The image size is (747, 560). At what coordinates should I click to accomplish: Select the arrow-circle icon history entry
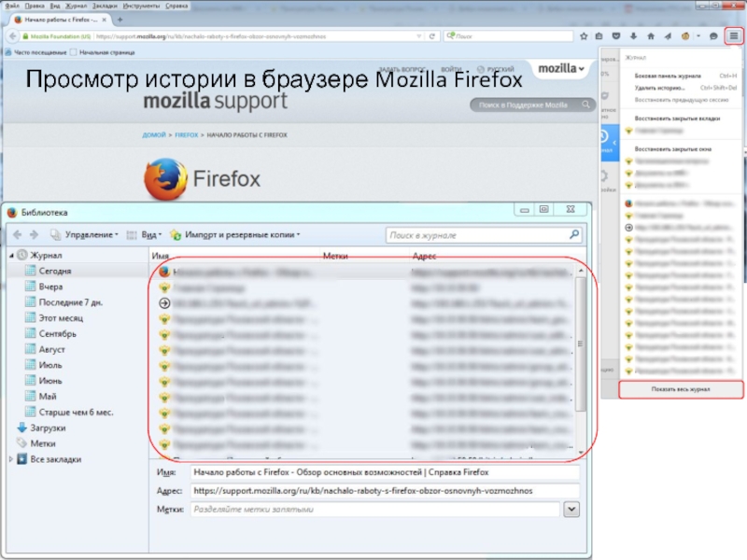164,303
